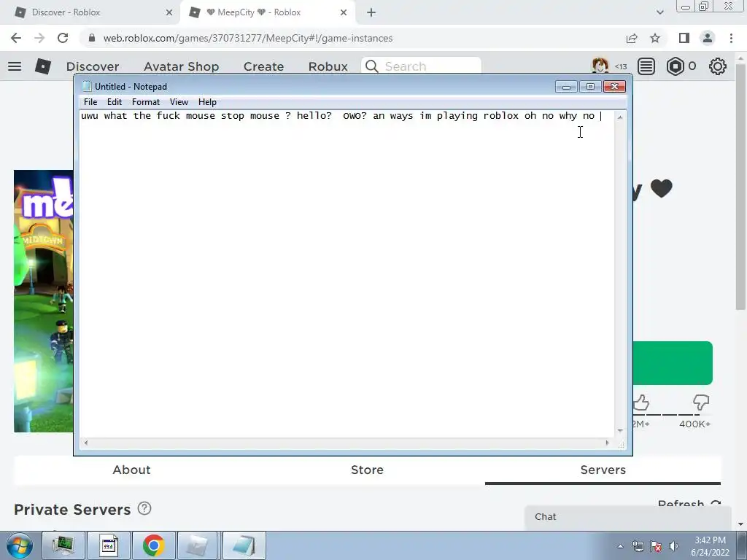The image size is (747, 560).
Task: Click Notepad horizontal scrollbar left arrow
Action: click(x=86, y=443)
